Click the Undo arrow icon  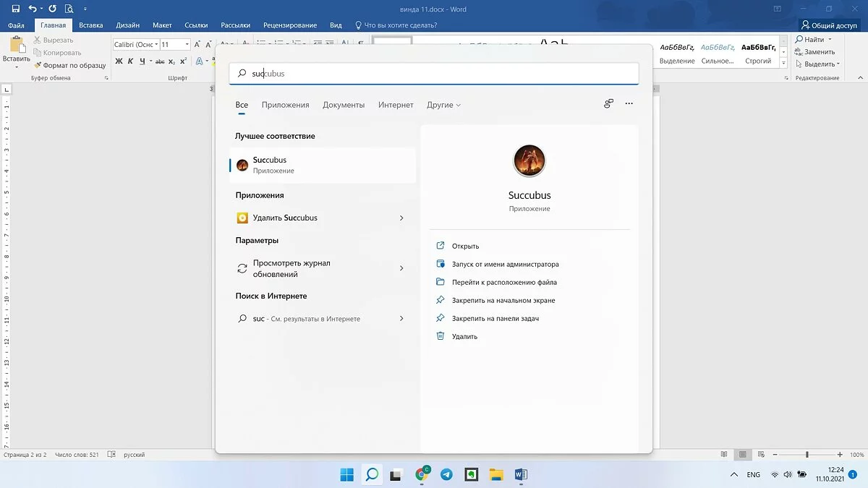pos(33,9)
